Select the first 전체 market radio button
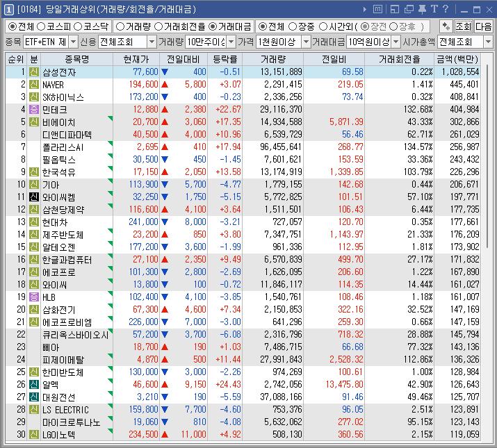Viewport: 497px width, 448px height. coord(13,26)
